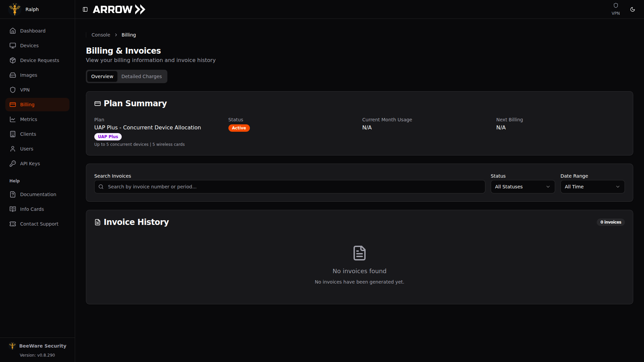Click the Documentation help icon
Image resolution: width=644 pixels, height=362 pixels.
coord(13,194)
